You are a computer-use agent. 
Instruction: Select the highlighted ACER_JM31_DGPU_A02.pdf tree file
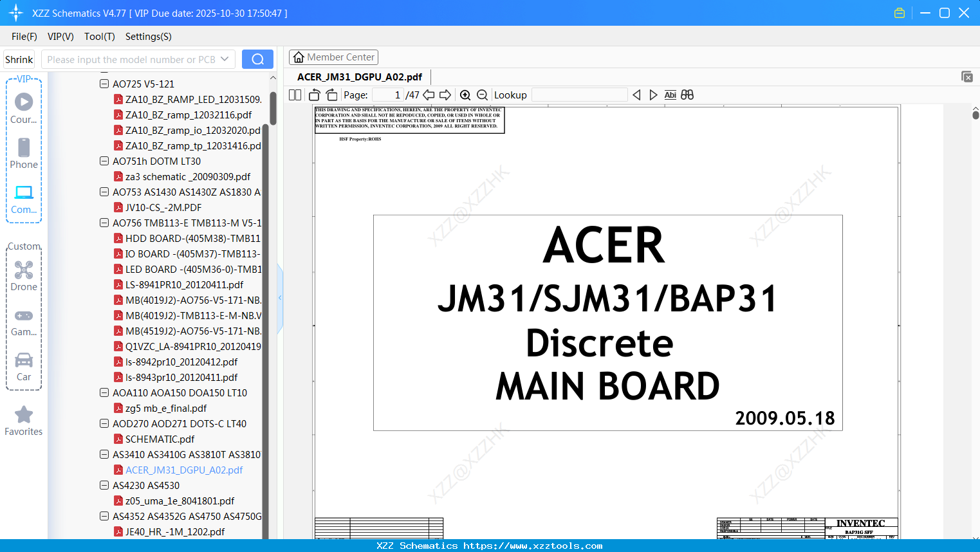click(x=184, y=470)
